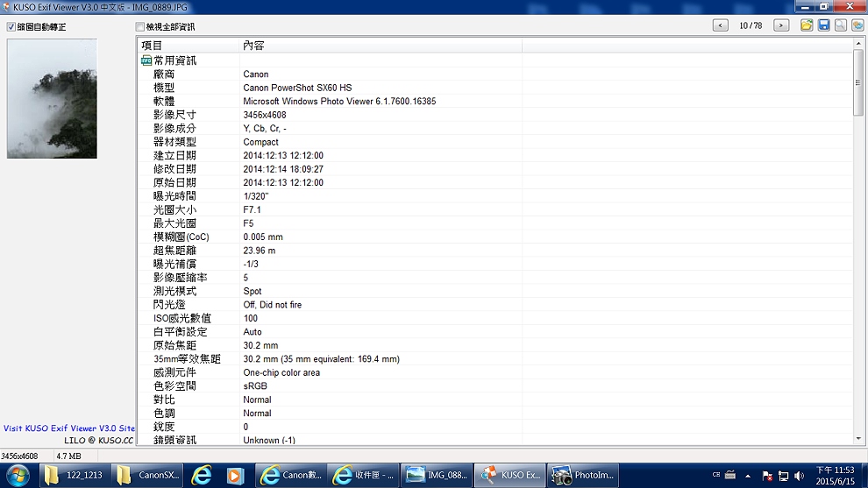Open the network tray icon
868x488 pixels.
[x=783, y=476]
